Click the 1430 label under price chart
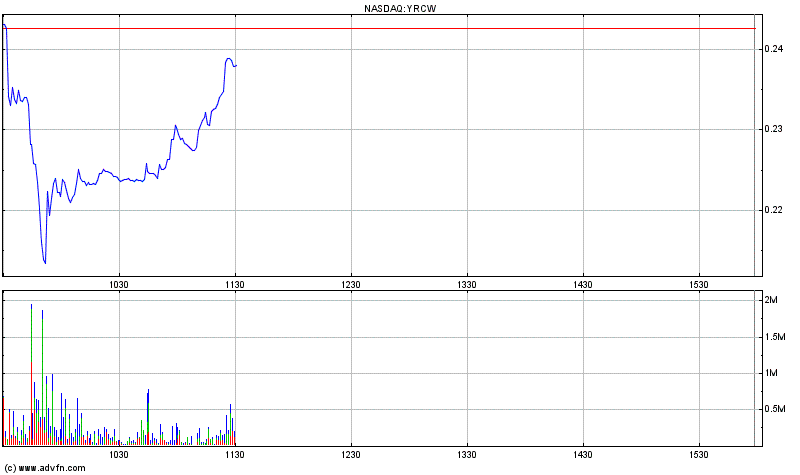Viewport: 800px width, 475px height. pyautogui.click(x=583, y=285)
